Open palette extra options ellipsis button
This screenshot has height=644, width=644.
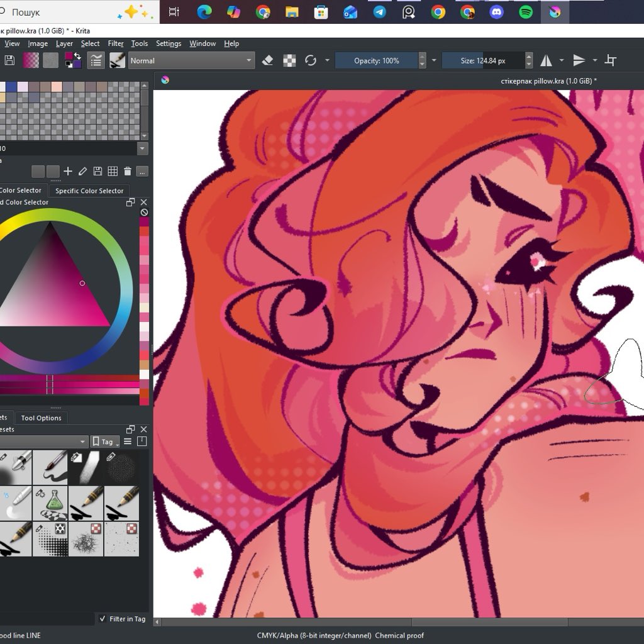coord(142,172)
